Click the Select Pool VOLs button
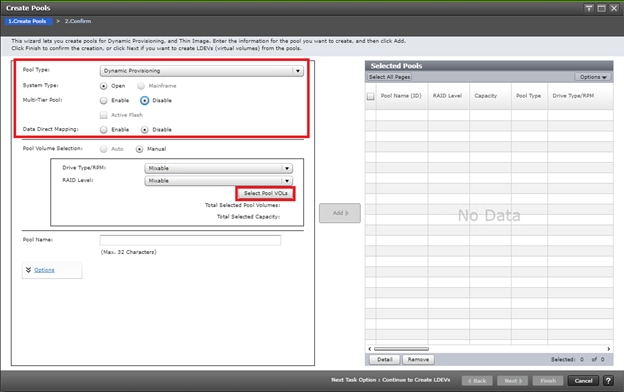The image size is (624, 392). (x=265, y=193)
